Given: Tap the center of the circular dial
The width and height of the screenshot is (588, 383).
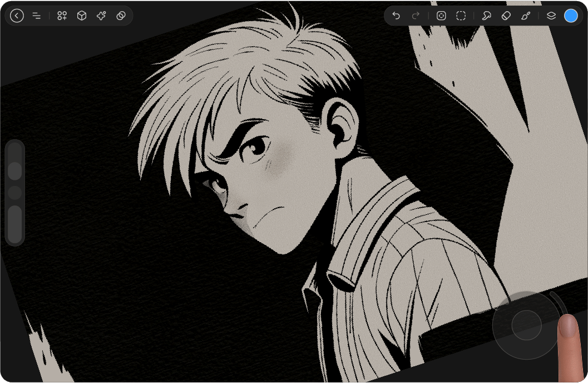Looking at the screenshot, I should [x=526, y=325].
